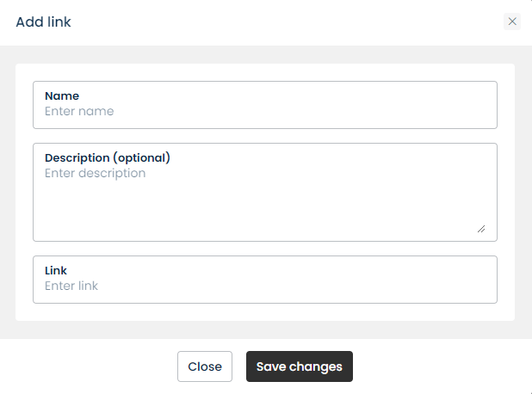Click the 'Enter description' placeholder text
Viewport: 532px width, 394px height.
(x=95, y=174)
